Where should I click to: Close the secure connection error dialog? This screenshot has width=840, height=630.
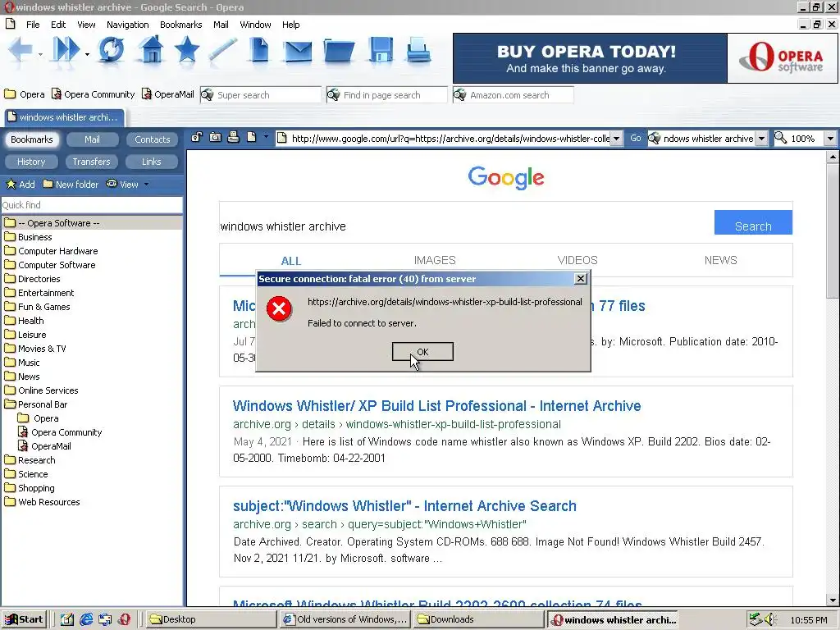coord(580,279)
